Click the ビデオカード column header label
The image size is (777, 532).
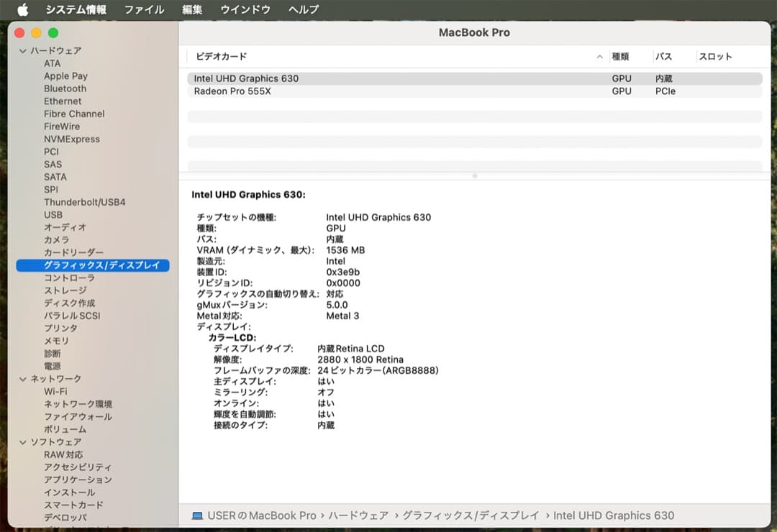coord(221,57)
